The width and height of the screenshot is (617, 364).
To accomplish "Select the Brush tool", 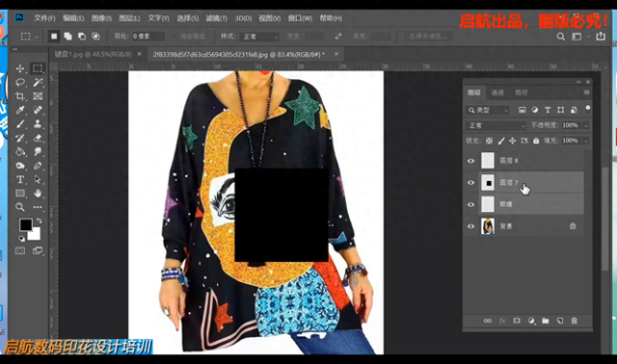I will (x=20, y=124).
